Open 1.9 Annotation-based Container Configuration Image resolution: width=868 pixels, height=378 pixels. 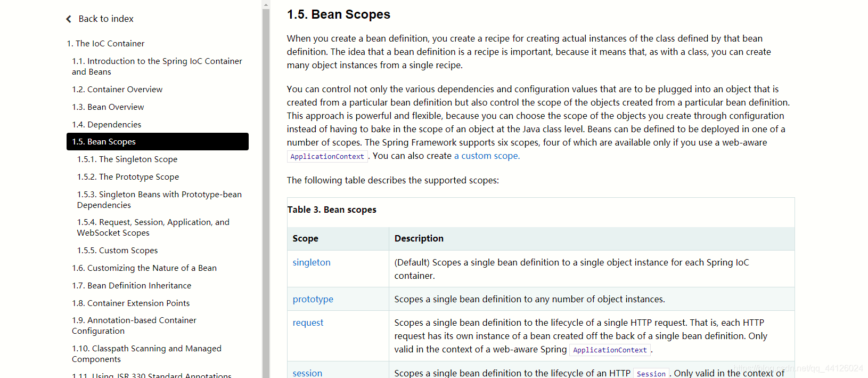click(x=134, y=325)
